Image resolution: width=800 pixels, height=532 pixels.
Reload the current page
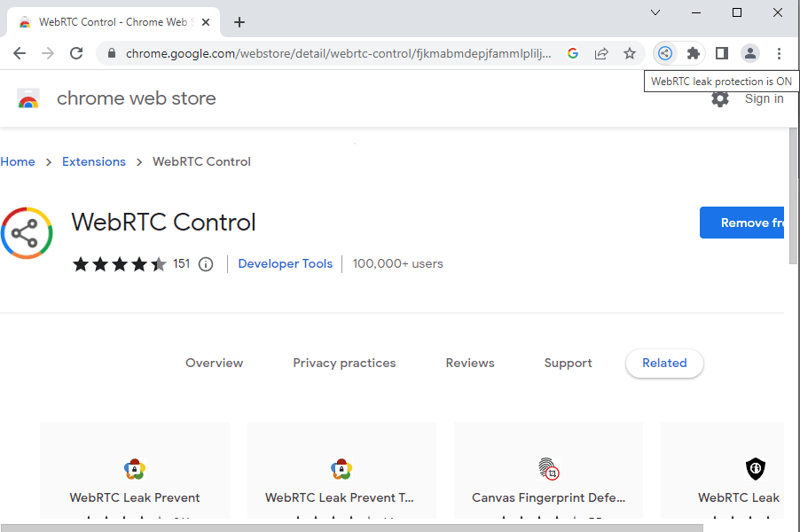tap(76, 53)
